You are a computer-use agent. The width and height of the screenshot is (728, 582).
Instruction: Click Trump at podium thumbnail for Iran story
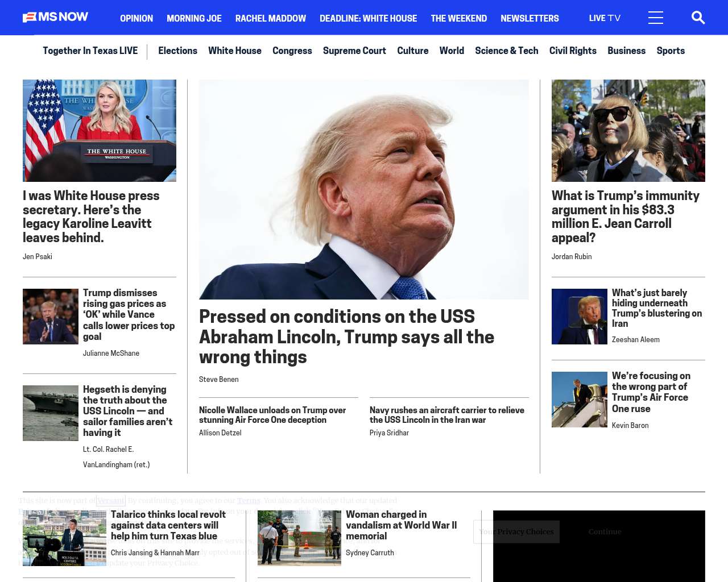coord(580,317)
